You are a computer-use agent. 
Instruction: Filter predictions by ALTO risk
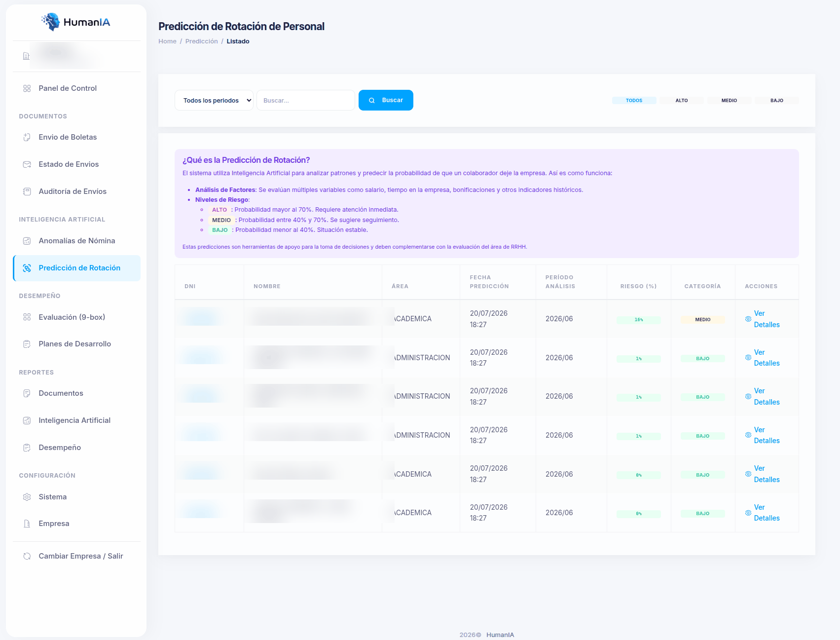pos(682,101)
